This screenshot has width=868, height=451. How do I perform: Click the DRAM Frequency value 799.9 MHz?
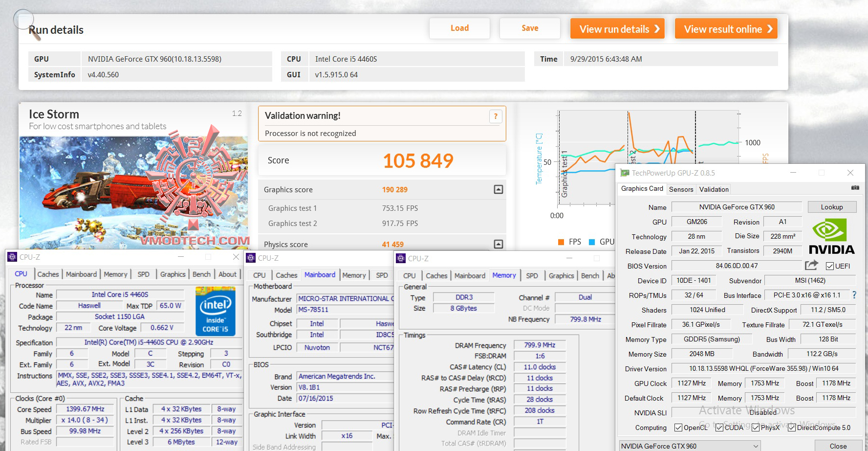(540, 345)
